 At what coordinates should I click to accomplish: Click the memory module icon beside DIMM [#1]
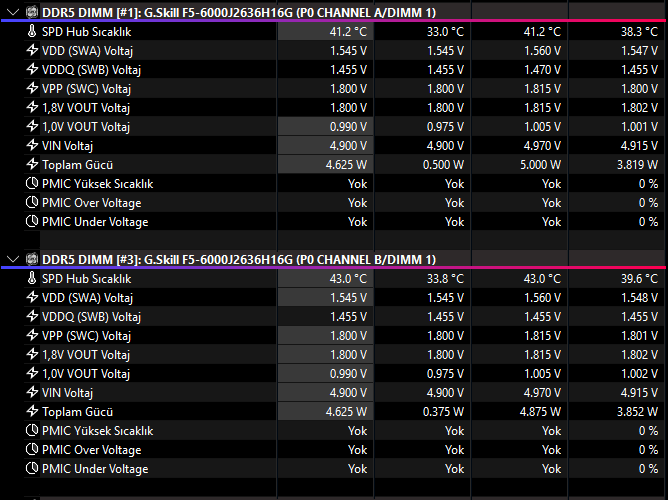[x=32, y=12]
